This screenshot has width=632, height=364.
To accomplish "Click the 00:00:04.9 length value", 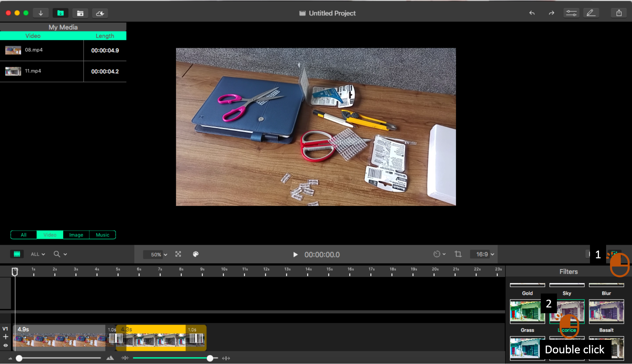I will pyautogui.click(x=105, y=50).
